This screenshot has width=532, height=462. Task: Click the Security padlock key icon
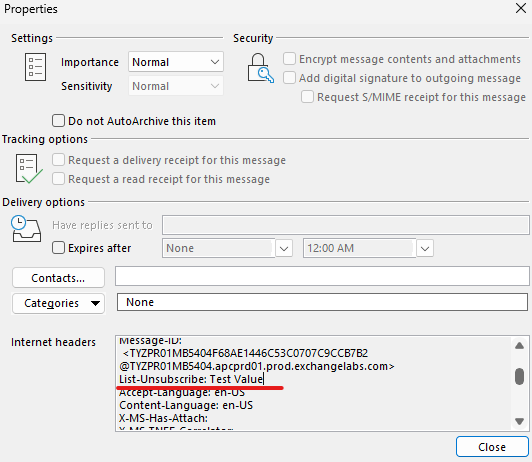click(261, 68)
